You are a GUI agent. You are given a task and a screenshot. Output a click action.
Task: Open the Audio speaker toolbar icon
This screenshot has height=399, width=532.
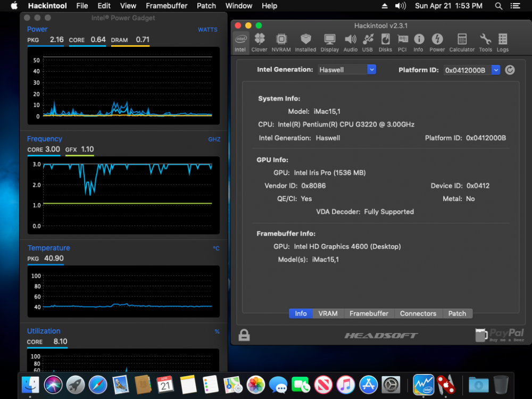(351, 43)
